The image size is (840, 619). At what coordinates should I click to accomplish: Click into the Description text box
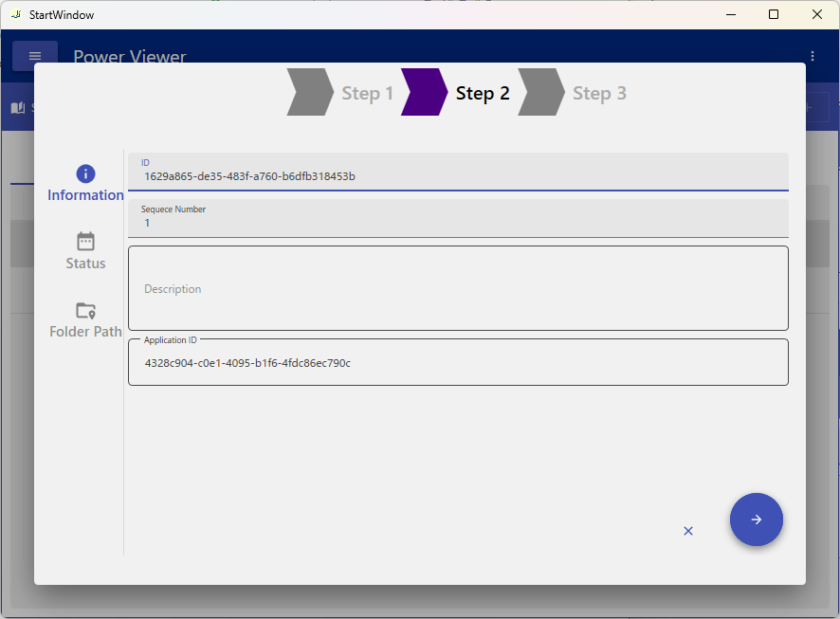point(458,289)
